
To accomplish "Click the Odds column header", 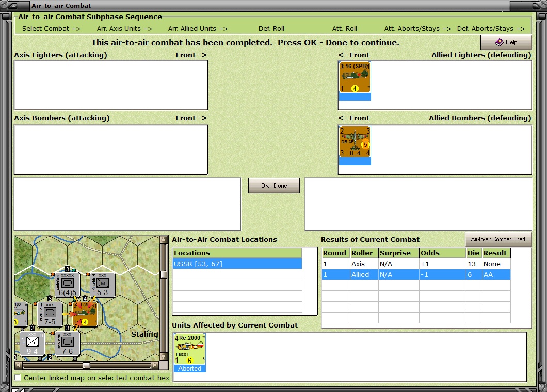I will tap(443, 253).
